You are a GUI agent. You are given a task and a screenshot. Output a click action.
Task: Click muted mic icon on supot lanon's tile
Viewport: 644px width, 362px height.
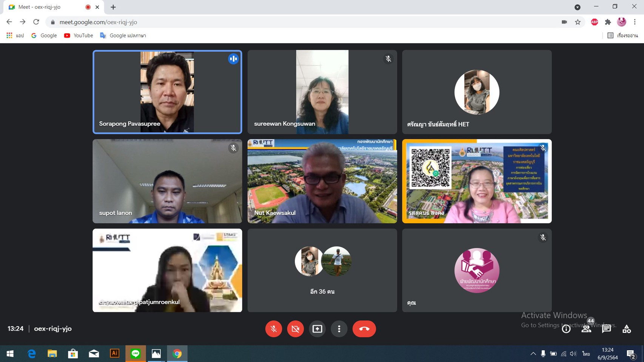coord(233,148)
